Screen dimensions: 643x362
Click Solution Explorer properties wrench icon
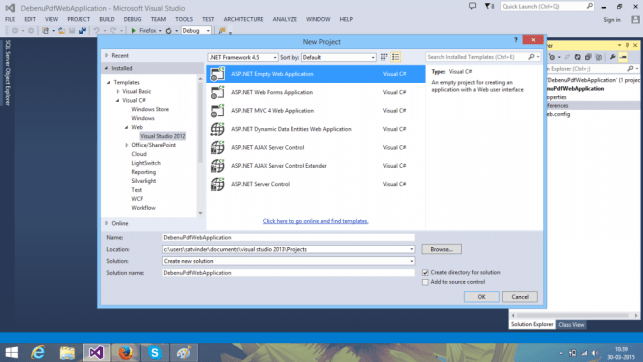(x=612, y=57)
